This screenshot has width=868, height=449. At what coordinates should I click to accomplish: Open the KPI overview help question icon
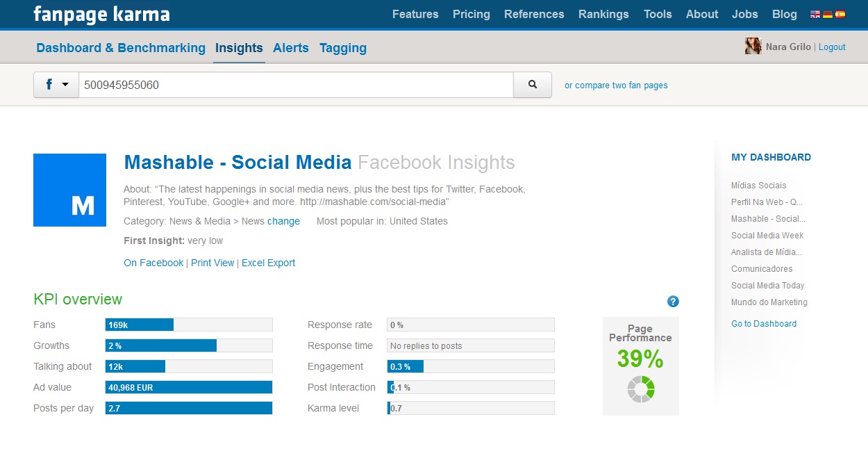tap(673, 301)
